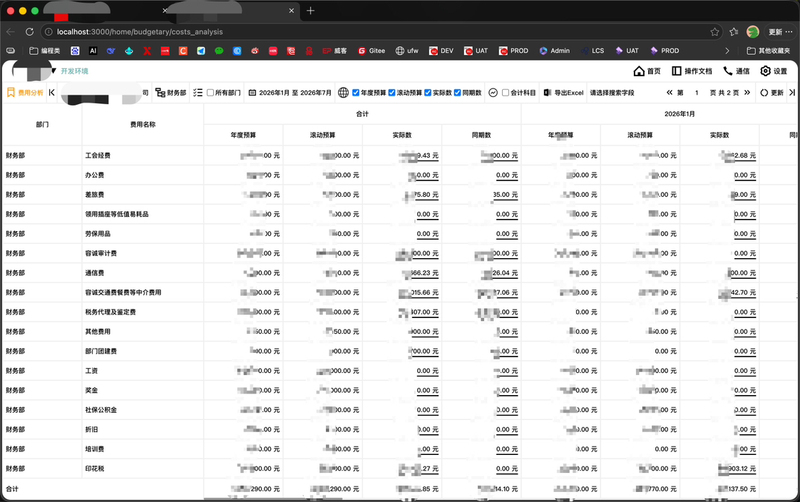Image resolution: width=800 pixels, height=502 pixels.
Task: Open a new browser tab
Action: pyautogui.click(x=310, y=11)
